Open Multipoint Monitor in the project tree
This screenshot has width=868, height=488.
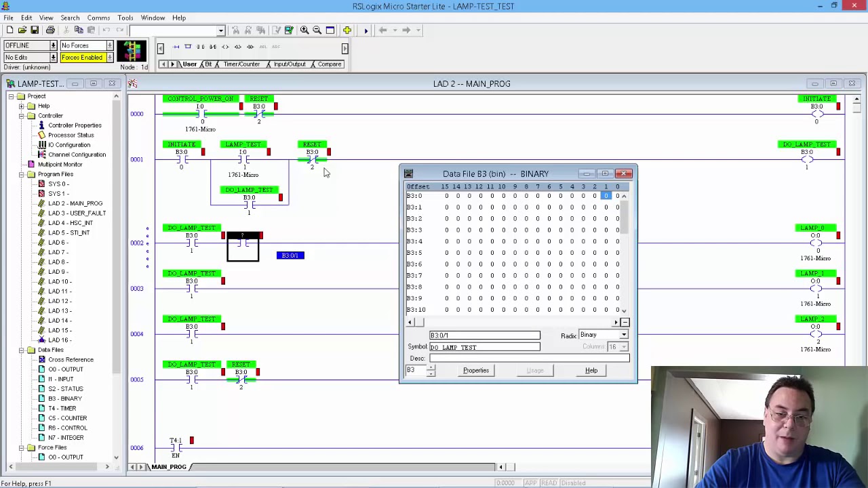pos(60,164)
